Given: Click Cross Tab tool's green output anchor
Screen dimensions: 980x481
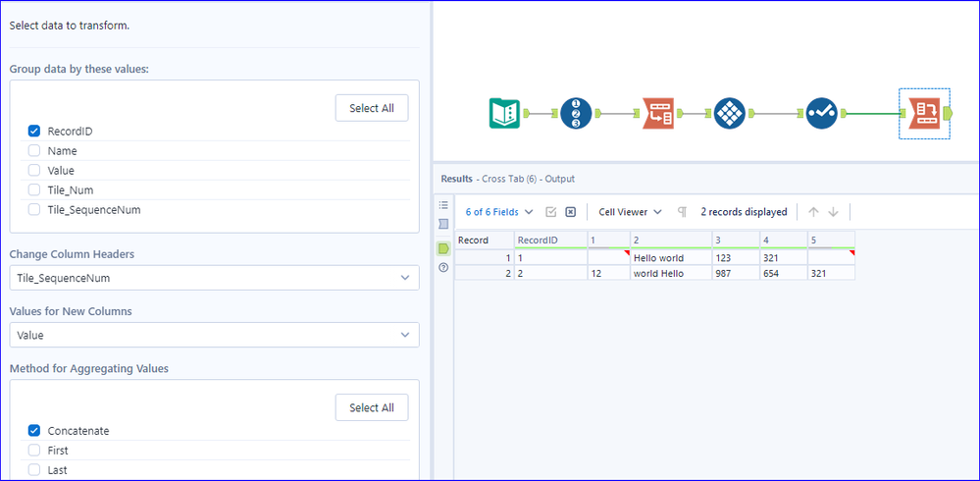Looking at the screenshot, I should pos(947,113).
